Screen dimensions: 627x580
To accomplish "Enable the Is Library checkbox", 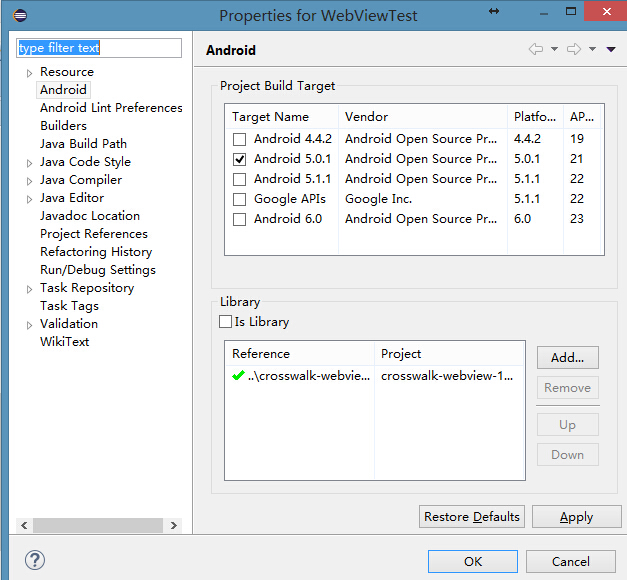I will pyautogui.click(x=226, y=322).
